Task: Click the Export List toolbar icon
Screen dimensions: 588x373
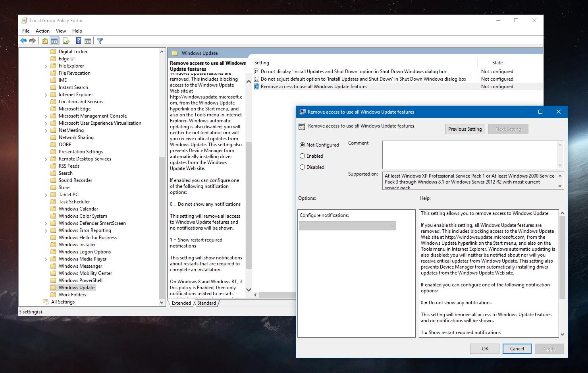Action: (x=66, y=41)
